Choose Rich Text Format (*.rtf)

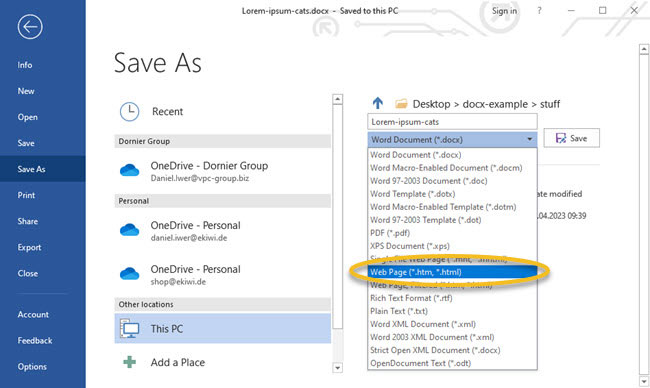452,298
